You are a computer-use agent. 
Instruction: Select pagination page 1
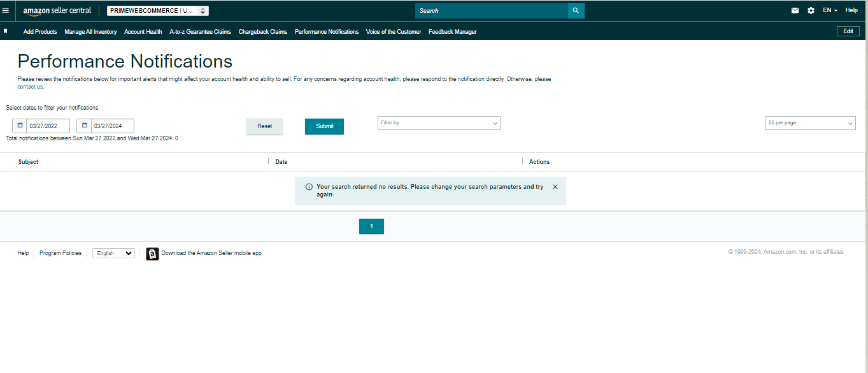371,226
